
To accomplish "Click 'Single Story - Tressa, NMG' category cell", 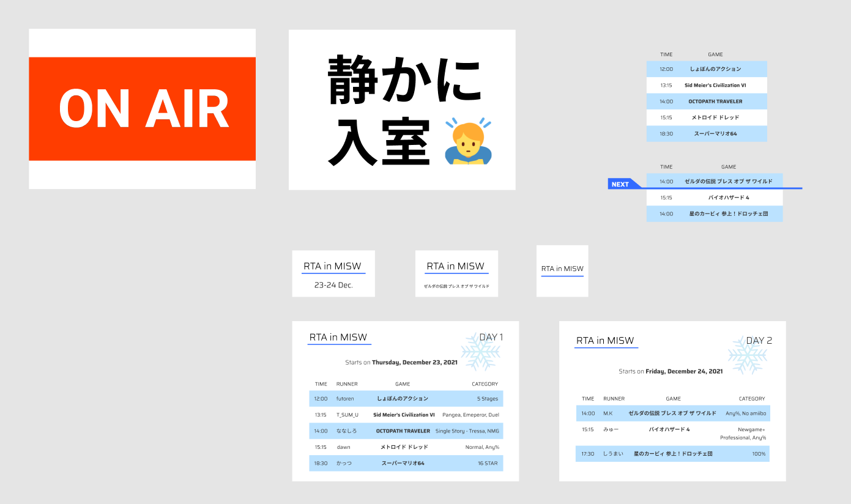I will pyautogui.click(x=467, y=431).
